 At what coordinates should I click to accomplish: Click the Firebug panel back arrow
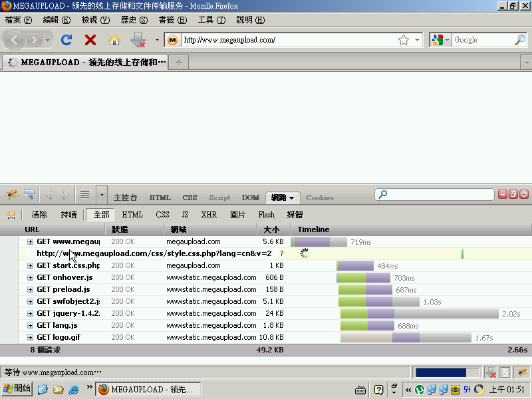tap(49, 195)
